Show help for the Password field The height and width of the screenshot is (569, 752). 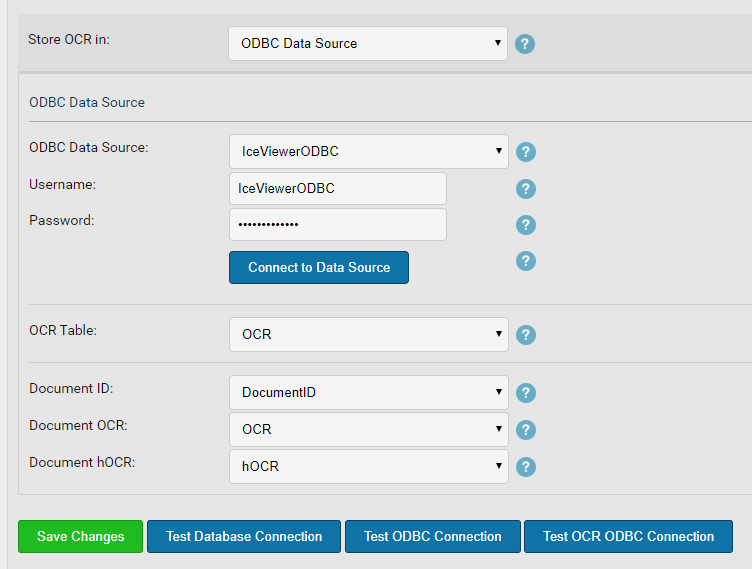coord(526,225)
